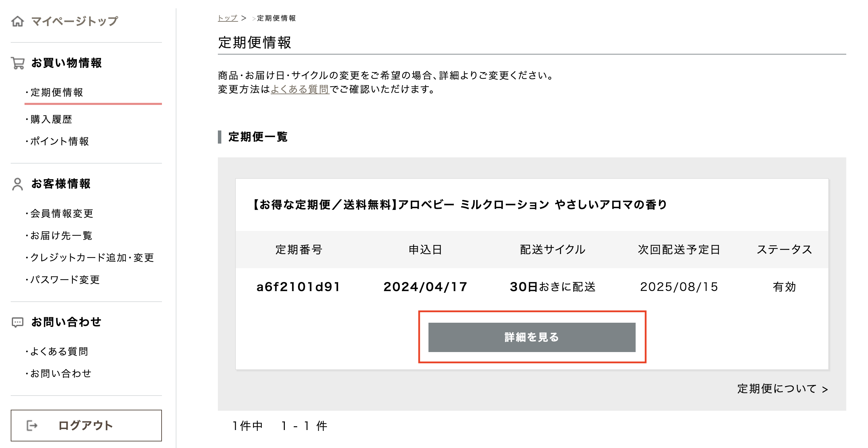This screenshot has height=448, width=868.
Task: Open the inline よくある質問 link in the description
Action: coord(300,89)
